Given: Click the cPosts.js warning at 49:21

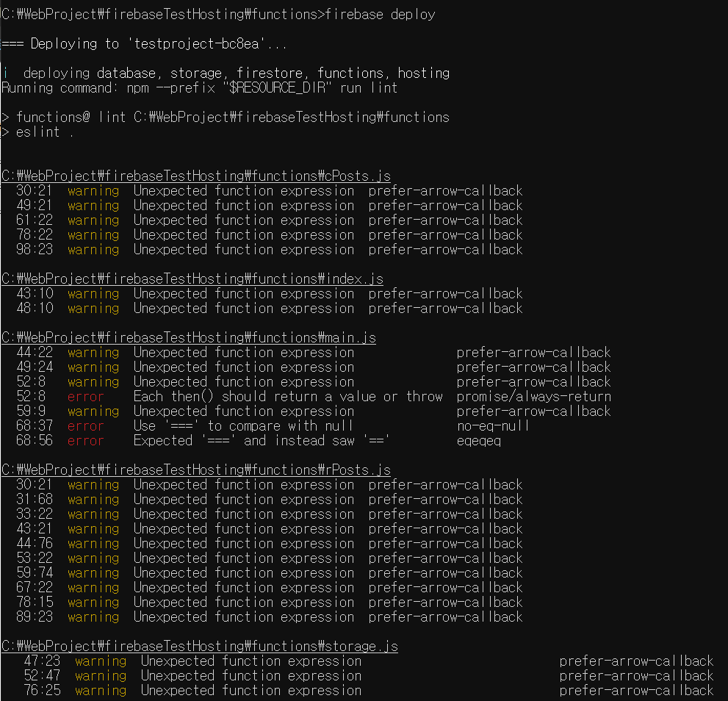Looking at the screenshot, I should coord(270,205).
